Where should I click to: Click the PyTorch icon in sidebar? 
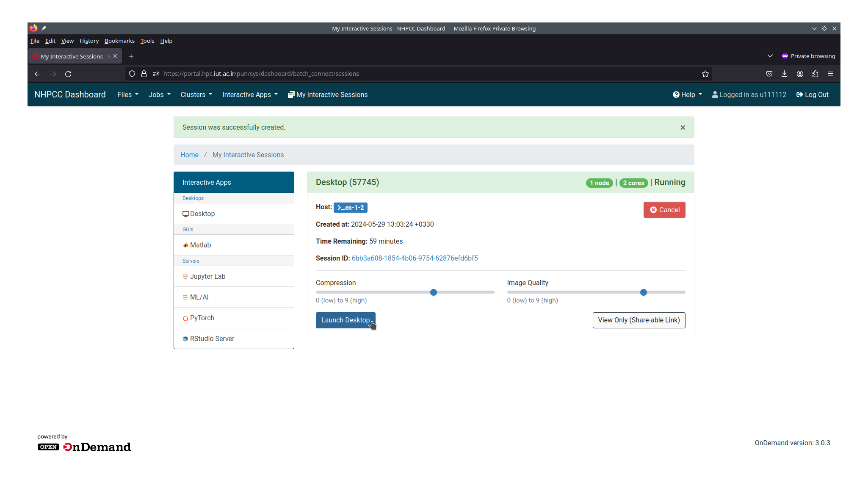(x=185, y=318)
